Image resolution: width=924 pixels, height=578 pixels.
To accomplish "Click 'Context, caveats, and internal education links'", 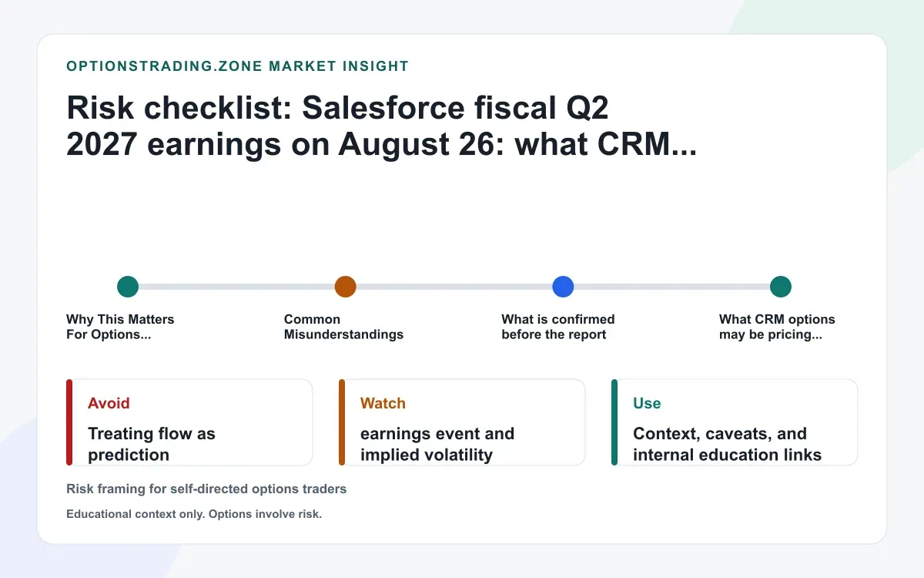I will coord(728,444).
